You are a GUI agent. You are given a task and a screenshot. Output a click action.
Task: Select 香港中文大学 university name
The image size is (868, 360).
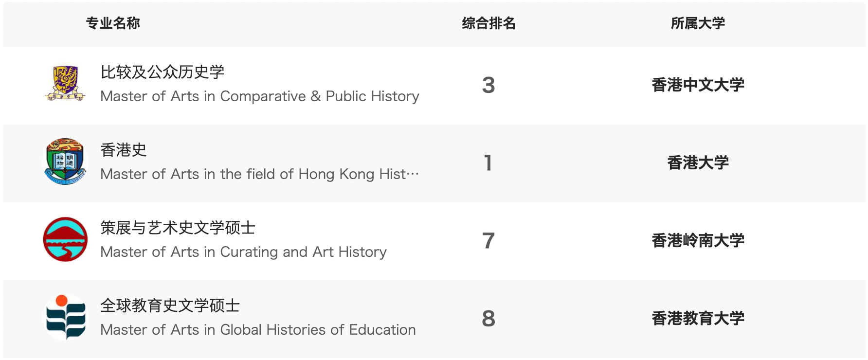click(698, 85)
